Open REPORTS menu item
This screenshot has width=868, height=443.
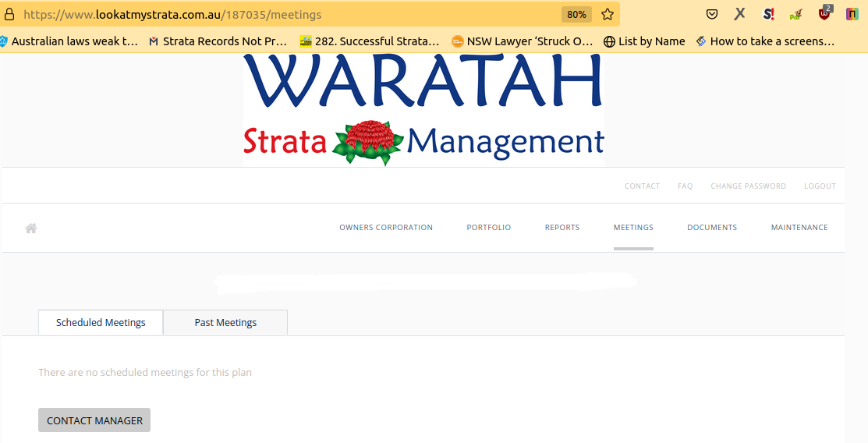click(562, 228)
